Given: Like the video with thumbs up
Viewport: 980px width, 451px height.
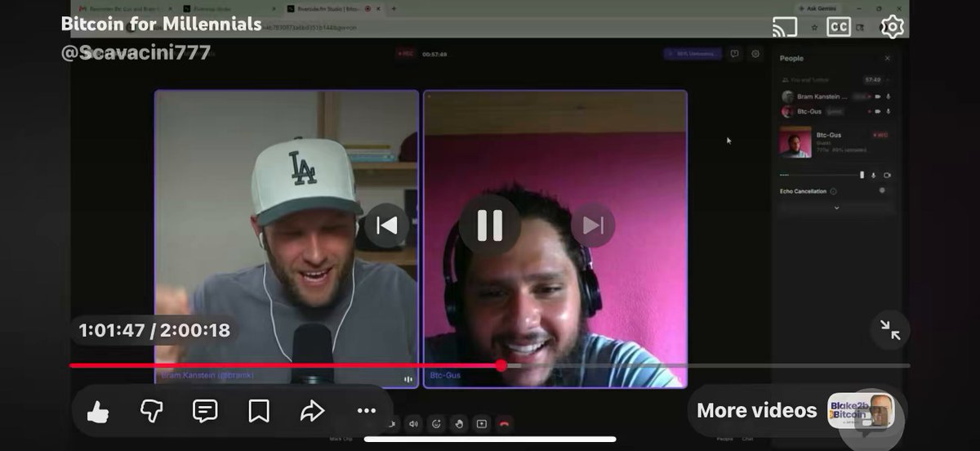Looking at the screenshot, I should click(x=98, y=411).
